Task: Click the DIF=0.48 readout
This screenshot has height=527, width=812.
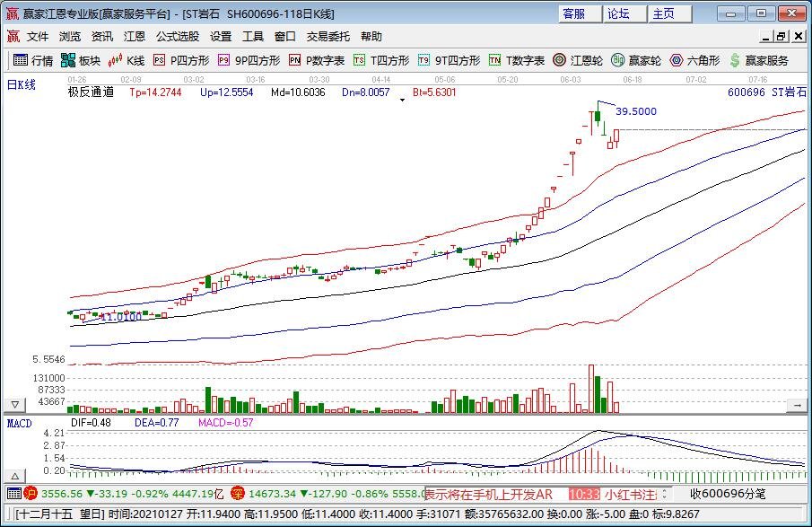Action: click(92, 423)
